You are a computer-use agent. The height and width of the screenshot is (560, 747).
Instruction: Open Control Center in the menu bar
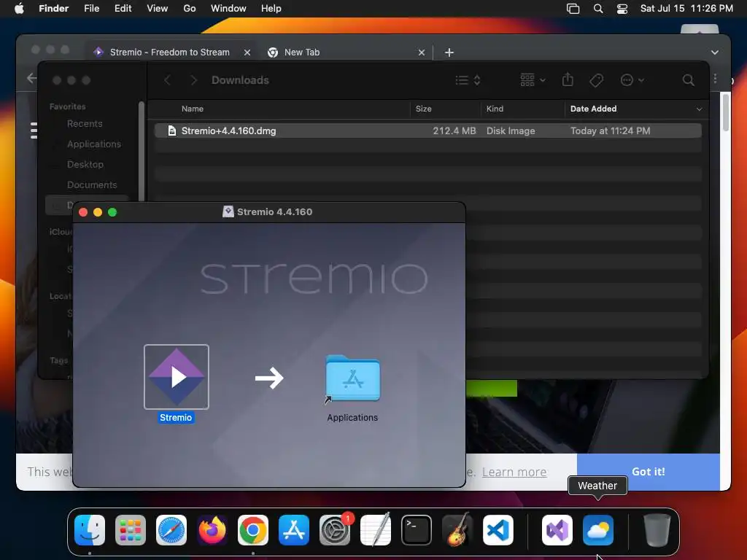tap(622, 9)
